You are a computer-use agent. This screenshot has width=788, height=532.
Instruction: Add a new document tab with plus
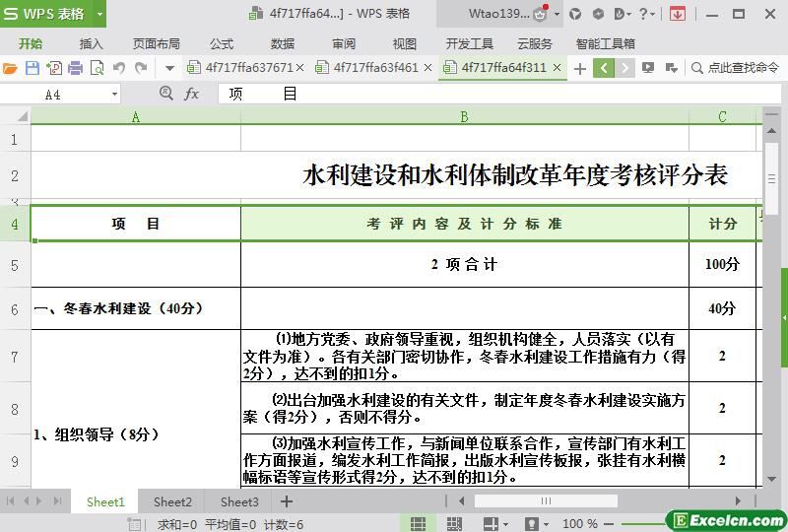point(580,68)
